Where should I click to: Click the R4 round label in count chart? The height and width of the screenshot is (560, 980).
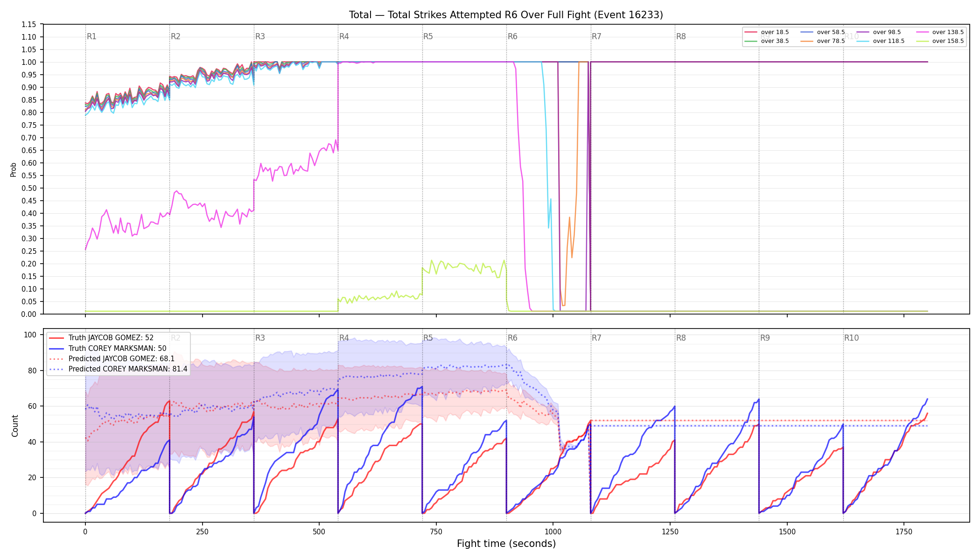pyautogui.click(x=344, y=338)
